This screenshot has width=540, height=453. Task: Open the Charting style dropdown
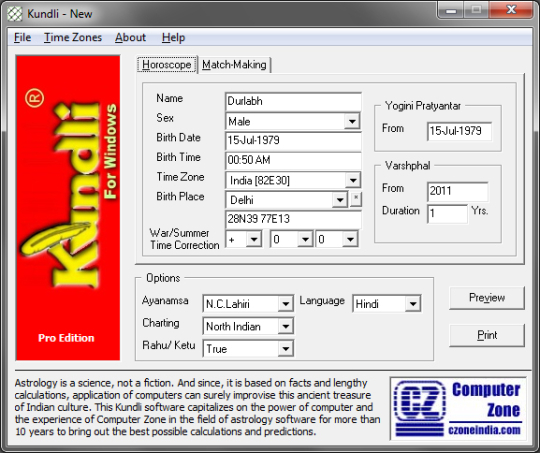[285, 326]
